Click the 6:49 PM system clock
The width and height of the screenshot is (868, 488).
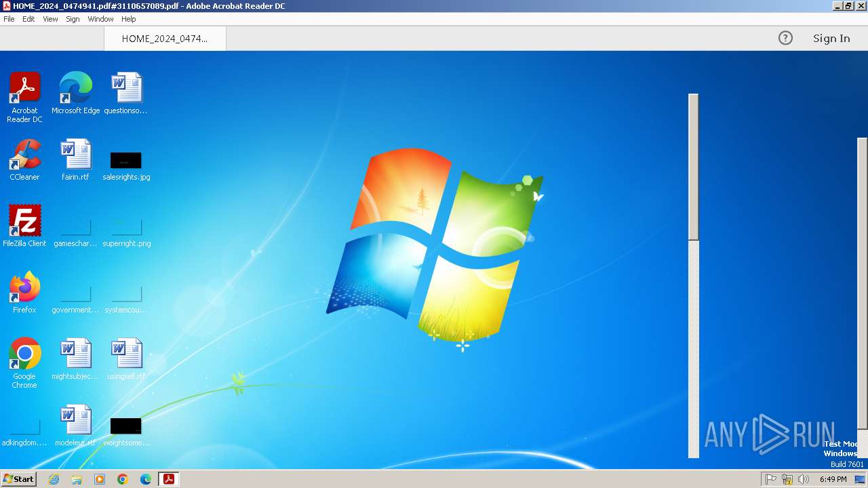coord(833,479)
